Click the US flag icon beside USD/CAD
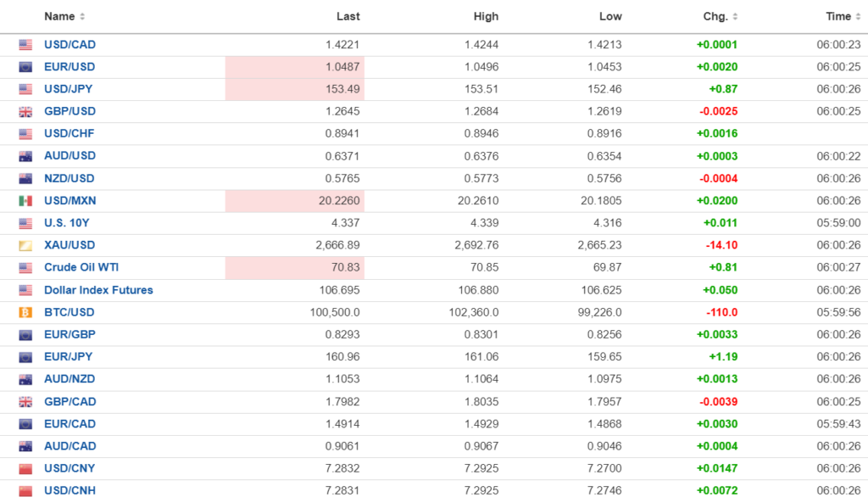Image resolution: width=868 pixels, height=497 pixels. pos(25,45)
